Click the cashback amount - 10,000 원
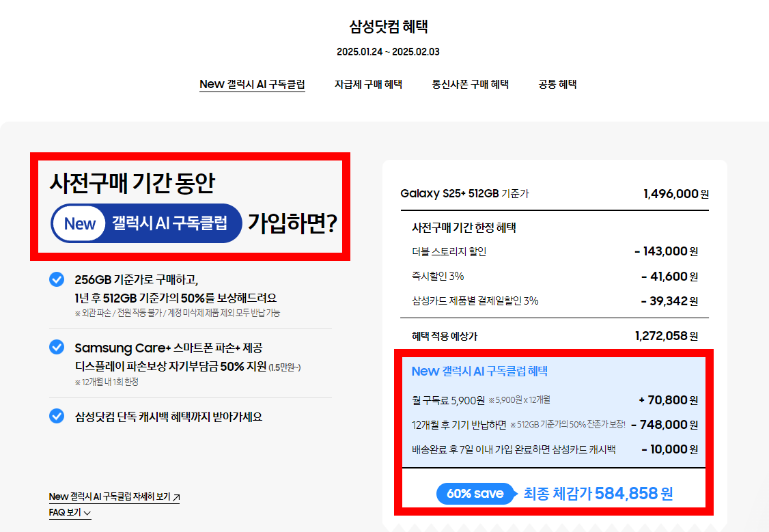769x532 pixels. (670, 449)
